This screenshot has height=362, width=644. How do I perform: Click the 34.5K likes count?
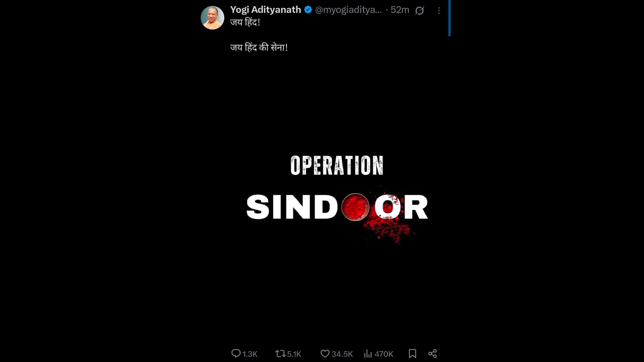pyautogui.click(x=342, y=354)
